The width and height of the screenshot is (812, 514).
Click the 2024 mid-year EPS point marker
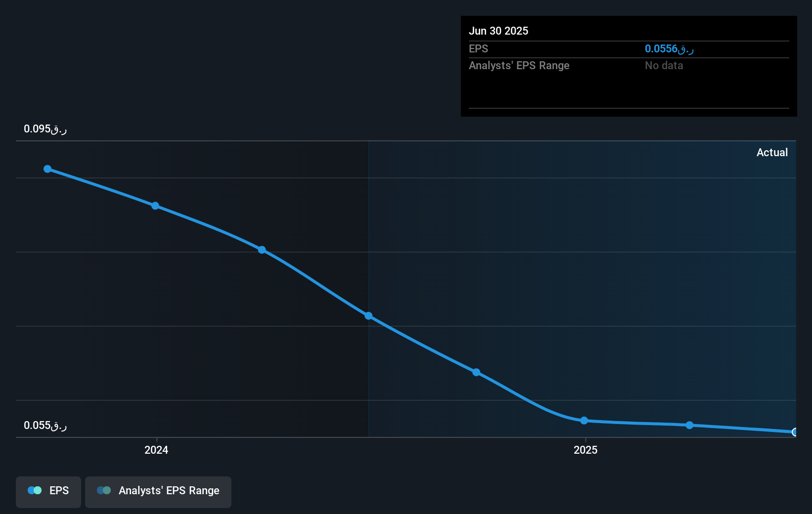tap(368, 315)
